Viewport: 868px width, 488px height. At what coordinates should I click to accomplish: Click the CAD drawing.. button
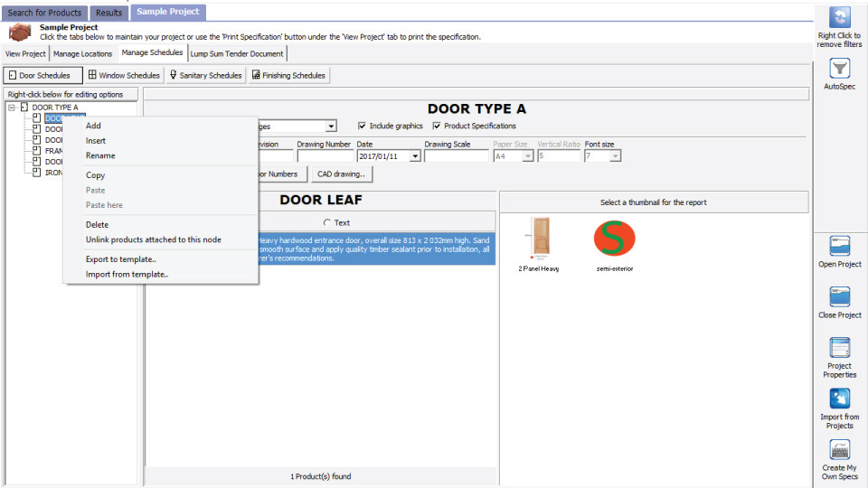pos(341,174)
